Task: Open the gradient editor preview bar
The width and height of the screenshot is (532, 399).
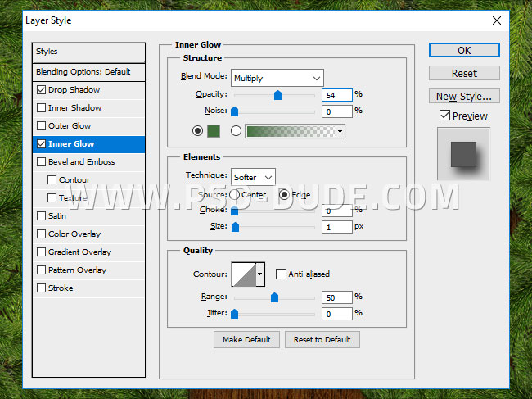Action: (290, 131)
